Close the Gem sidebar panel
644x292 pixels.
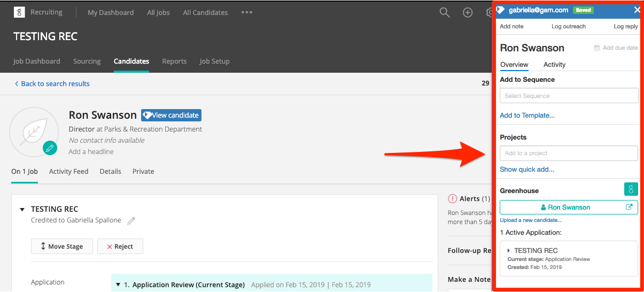[637, 10]
